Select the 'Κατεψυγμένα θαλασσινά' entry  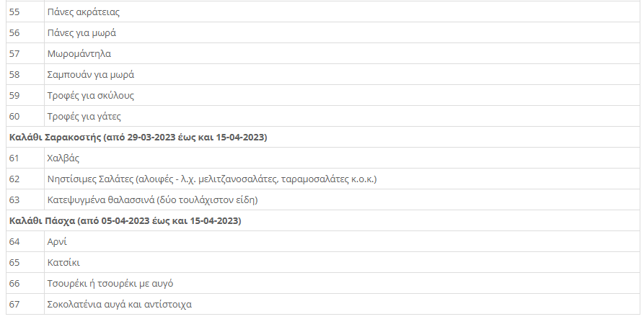pos(152,200)
